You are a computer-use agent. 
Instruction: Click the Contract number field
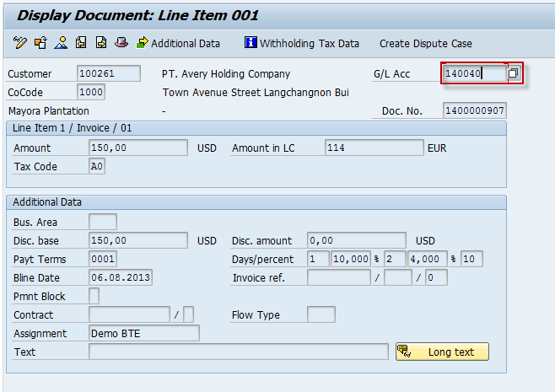129,314
